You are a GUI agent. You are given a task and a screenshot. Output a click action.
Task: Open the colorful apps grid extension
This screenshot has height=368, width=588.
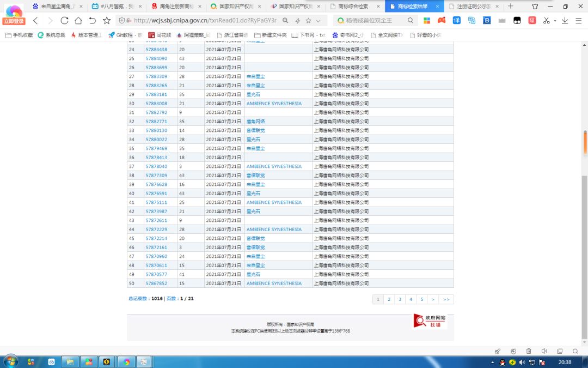click(427, 21)
